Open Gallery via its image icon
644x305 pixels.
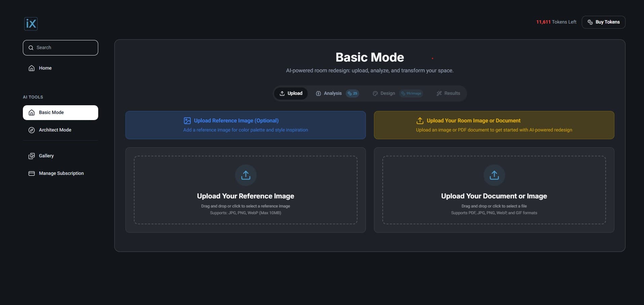[x=31, y=156]
